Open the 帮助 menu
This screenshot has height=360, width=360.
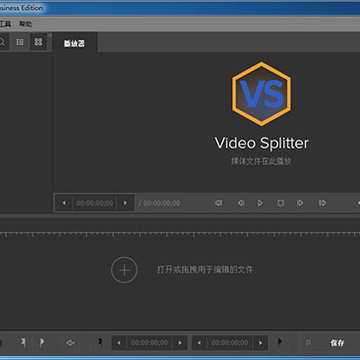(26, 24)
